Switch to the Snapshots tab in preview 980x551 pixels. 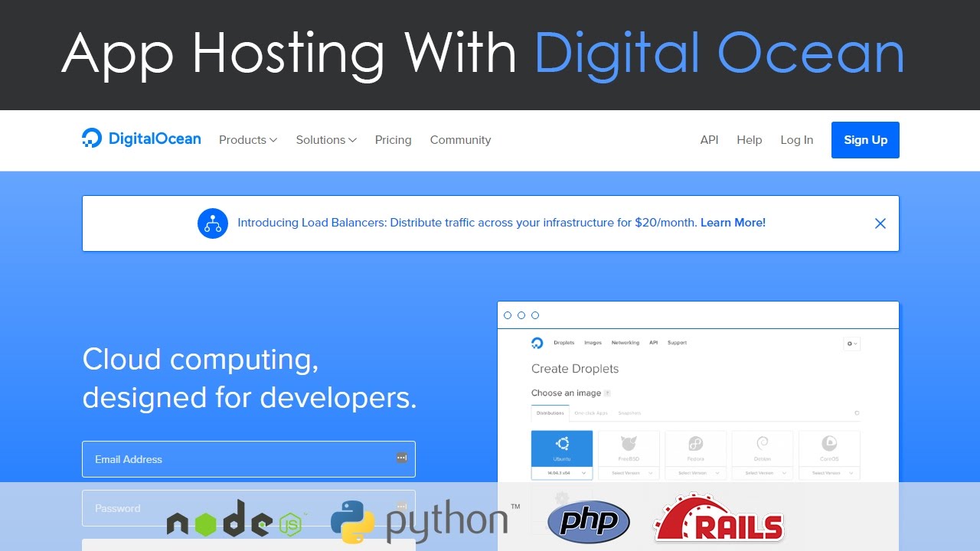pyautogui.click(x=629, y=413)
